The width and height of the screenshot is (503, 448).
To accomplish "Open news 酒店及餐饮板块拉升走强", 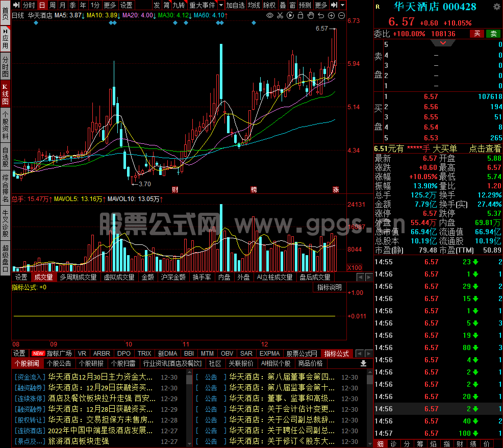I will tap(102, 399).
